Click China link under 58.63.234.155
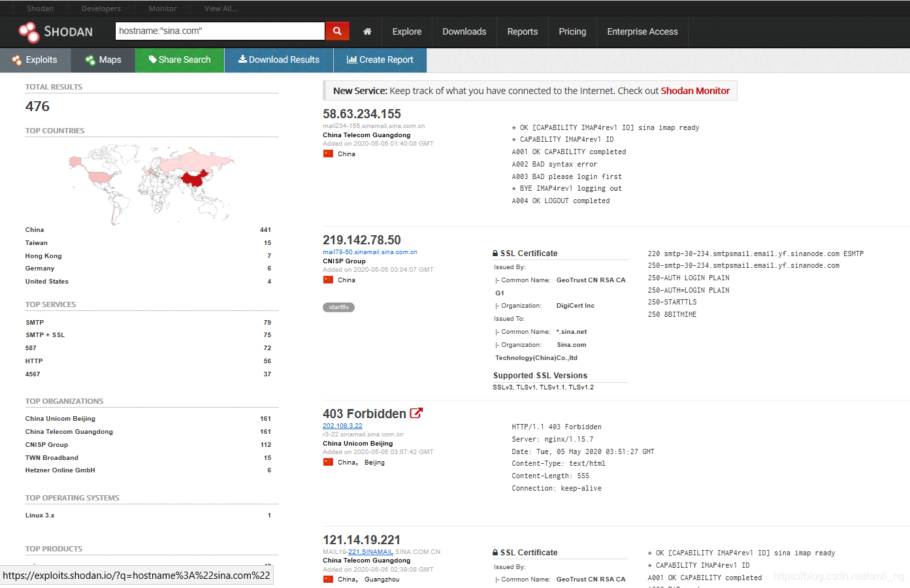The image size is (910, 588). pos(346,154)
